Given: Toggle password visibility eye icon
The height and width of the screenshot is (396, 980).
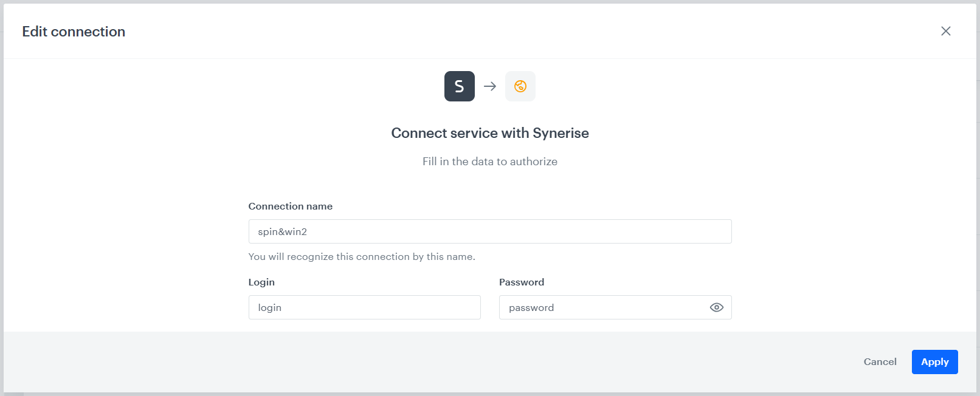Looking at the screenshot, I should 717,307.
